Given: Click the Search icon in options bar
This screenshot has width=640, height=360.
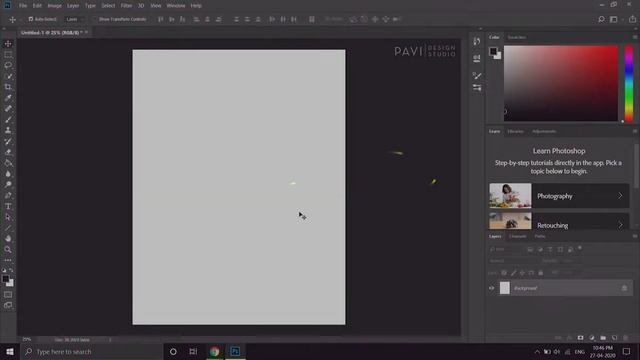Looking at the screenshot, I should click(601, 19).
